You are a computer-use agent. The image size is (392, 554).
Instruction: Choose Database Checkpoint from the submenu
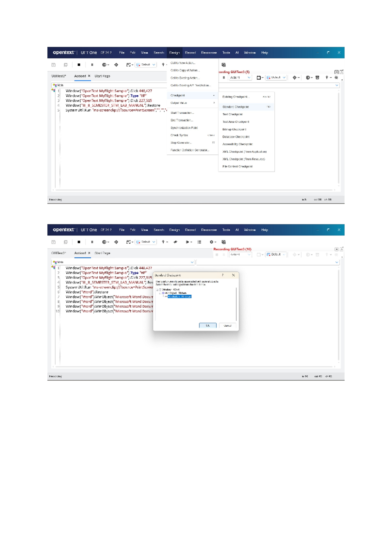(246, 137)
